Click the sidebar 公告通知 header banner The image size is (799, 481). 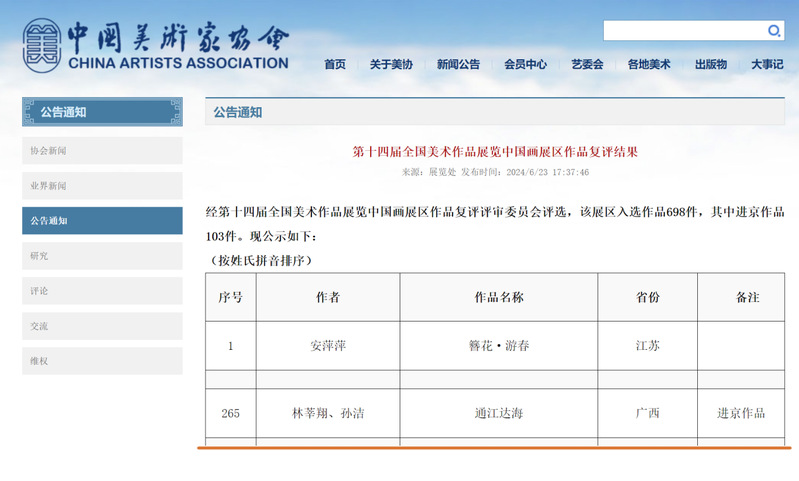[x=102, y=112]
